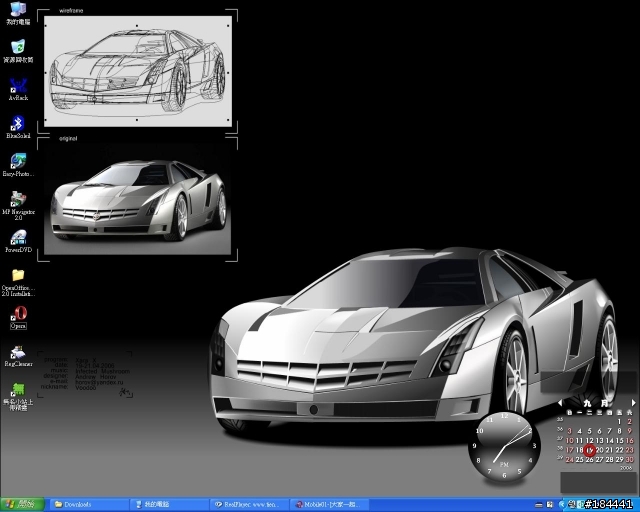
Task: Click the year 2006 label under the calendar
Action: (x=626, y=468)
